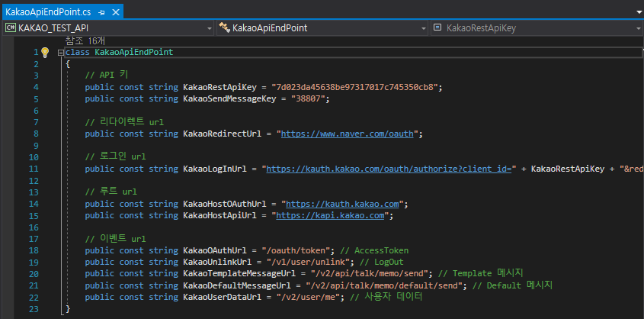The width and height of the screenshot is (644, 319).
Task: Click the "/v2/api/talk/memo/send" string
Action: (369, 274)
